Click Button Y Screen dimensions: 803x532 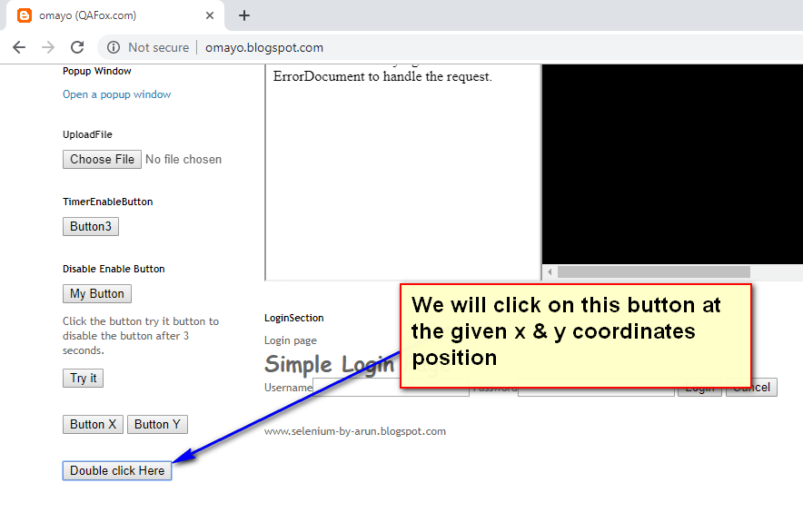(156, 424)
